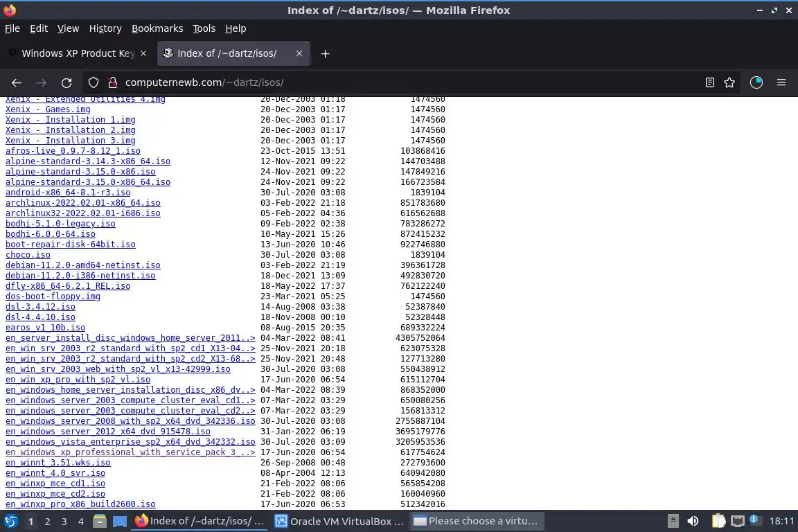This screenshot has height=532, width=798.
Task: Open the Tools menu
Action: pyautogui.click(x=204, y=28)
